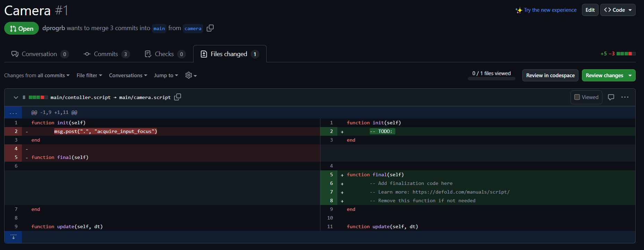Click the '0 / 1 files viewed' label
The image size is (644, 250).
pyautogui.click(x=491, y=73)
